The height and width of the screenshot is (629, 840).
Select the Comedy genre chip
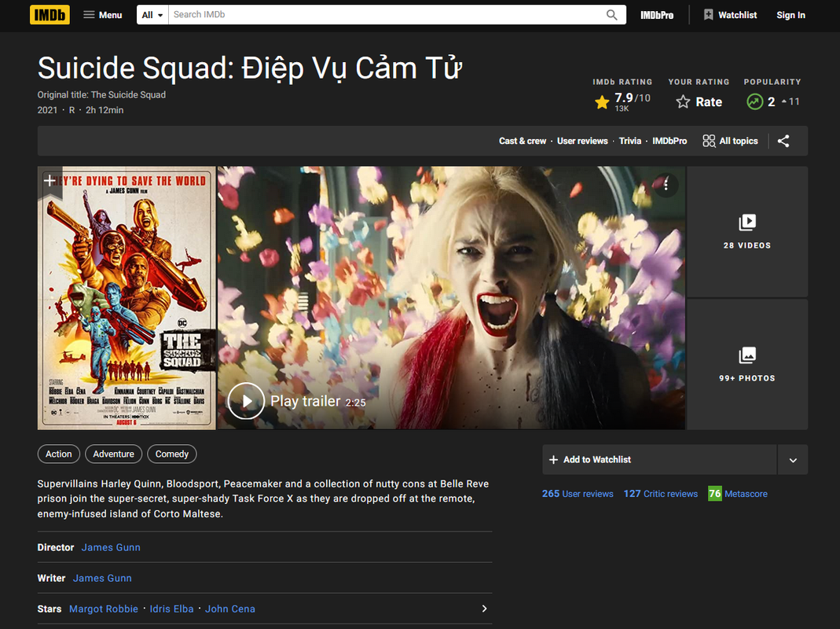tap(172, 454)
